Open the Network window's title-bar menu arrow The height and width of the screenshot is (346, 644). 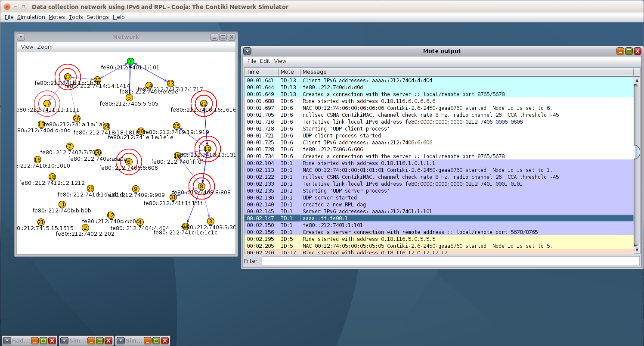(21, 37)
